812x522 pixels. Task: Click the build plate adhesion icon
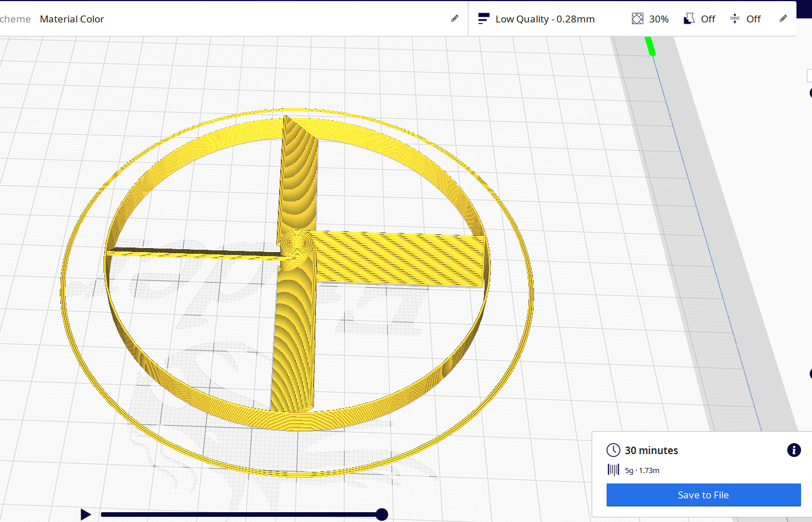(735, 19)
